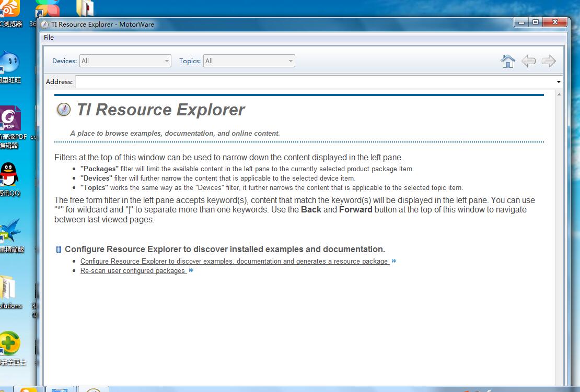Select the Aliwangwang blue desktop icon

coord(9,62)
